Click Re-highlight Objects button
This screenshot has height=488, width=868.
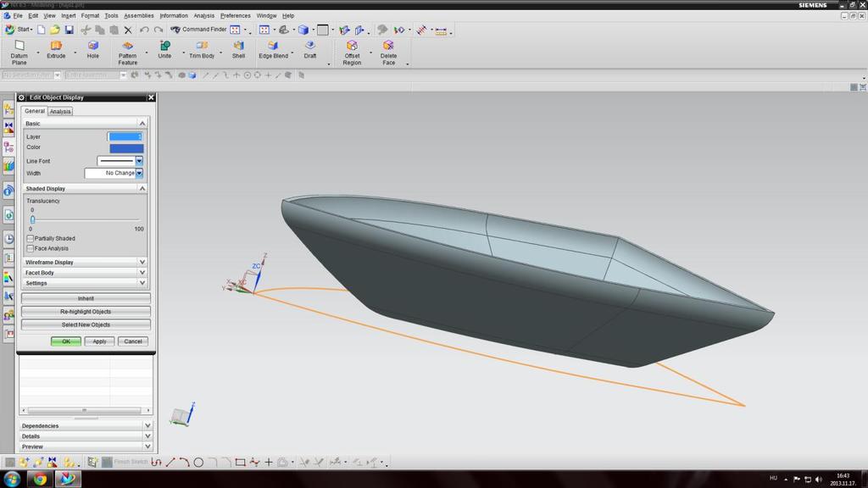86,312
